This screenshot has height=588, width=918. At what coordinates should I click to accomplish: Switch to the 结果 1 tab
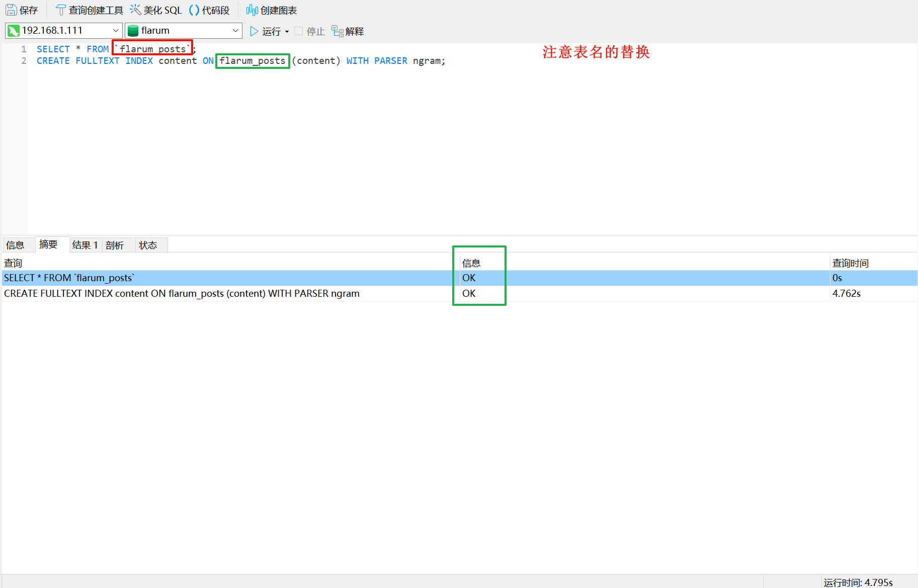pyautogui.click(x=85, y=245)
